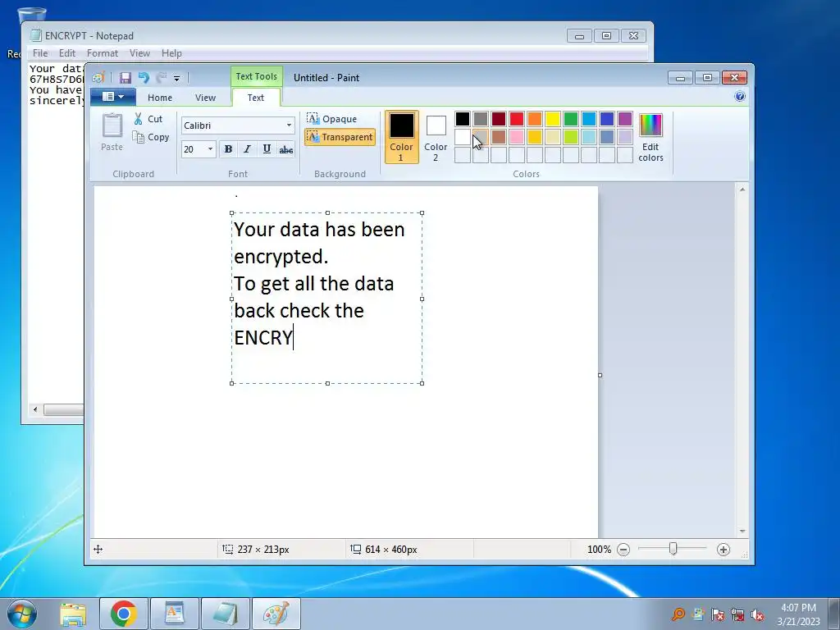Toggle Strikethrough text formatting
840x630 pixels.
pyautogui.click(x=286, y=149)
